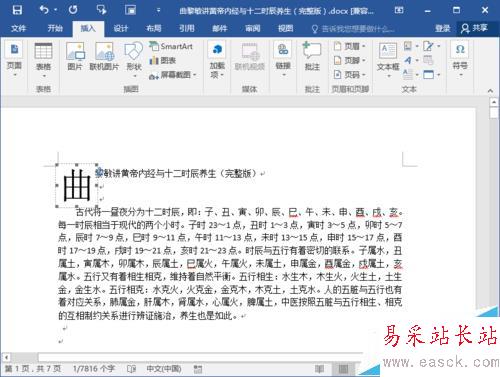The height and width of the screenshot is (377, 500).
Task: Collapse the ribbon with the chevron arrow
Action: click(490, 90)
